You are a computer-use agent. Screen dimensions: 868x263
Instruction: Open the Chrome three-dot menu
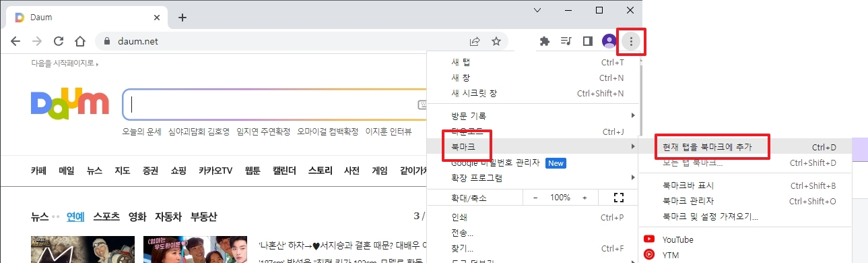point(631,41)
